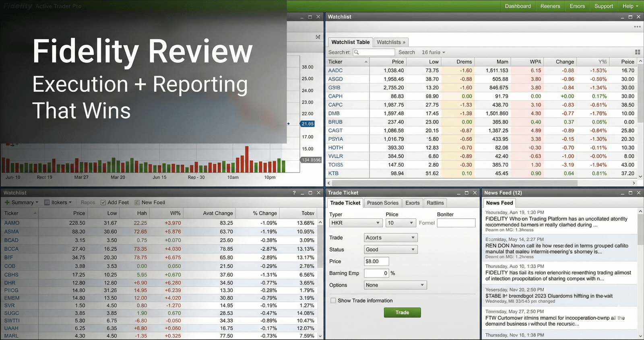Image resolution: width=644 pixels, height=340 pixels.
Task: Click the horizontal scroll left arrow in Watchlist
Action: (329, 183)
